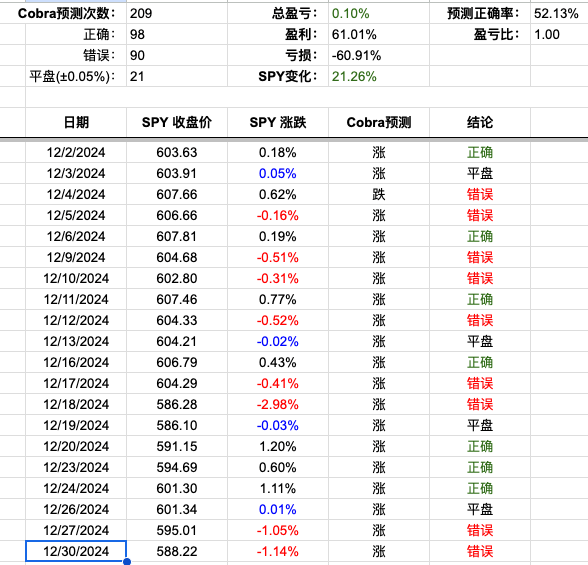Select the 日期 column header cell
The width and height of the screenshot is (588, 565).
pyautogui.click(x=76, y=122)
